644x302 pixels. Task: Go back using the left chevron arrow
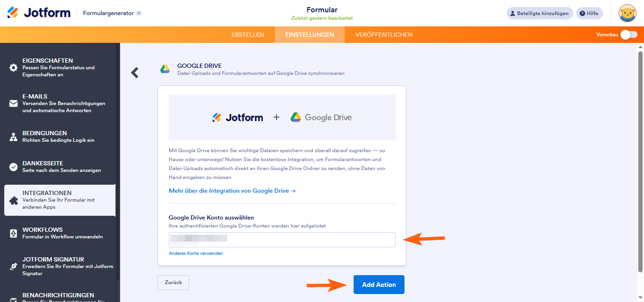(135, 73)
